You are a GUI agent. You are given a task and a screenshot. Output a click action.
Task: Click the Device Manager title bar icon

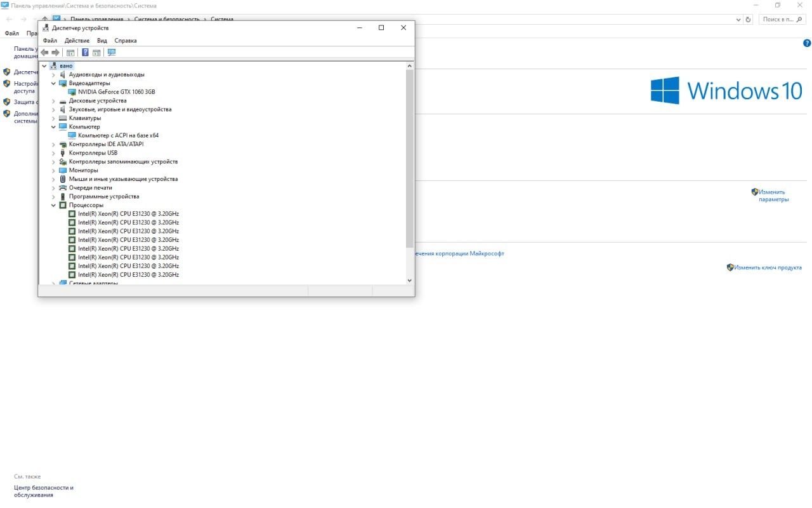(46, 28)
